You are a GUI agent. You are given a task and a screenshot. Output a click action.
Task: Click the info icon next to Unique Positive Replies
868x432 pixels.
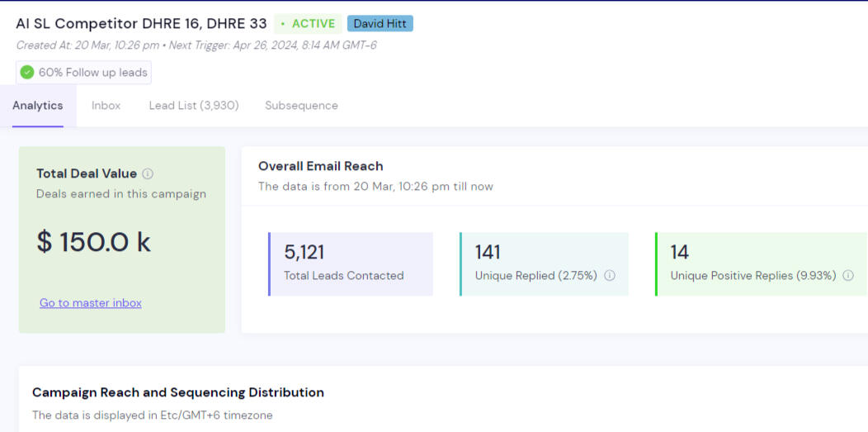click(x=848, y=276)
